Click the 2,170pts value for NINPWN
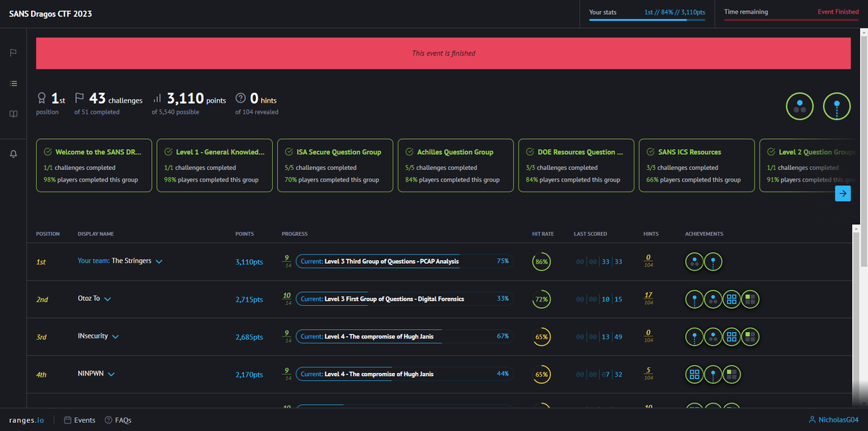The width and height of the screenshot is (868, 431). coord(250,374)
